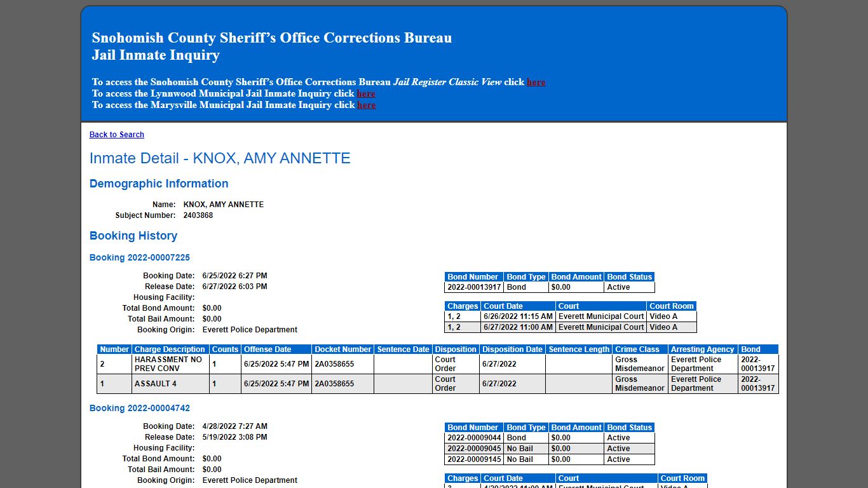
Task: Select booking date 6/25/2022 6:27 PM
Action: click(x=234, y=276)
